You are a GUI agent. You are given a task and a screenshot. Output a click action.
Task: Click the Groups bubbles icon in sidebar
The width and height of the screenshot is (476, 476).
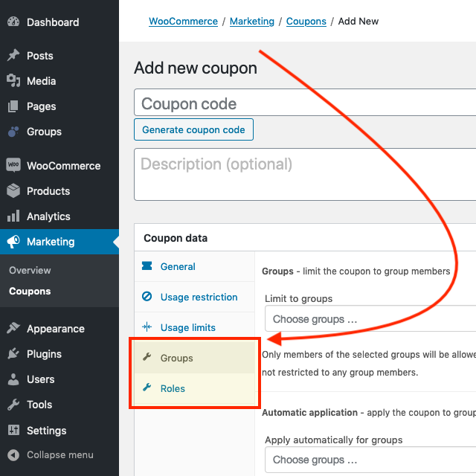(x=13, y=132)
